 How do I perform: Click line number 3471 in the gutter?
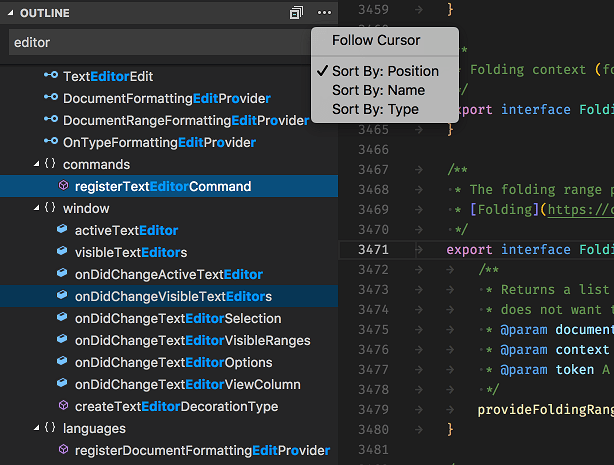click(372, 249)
